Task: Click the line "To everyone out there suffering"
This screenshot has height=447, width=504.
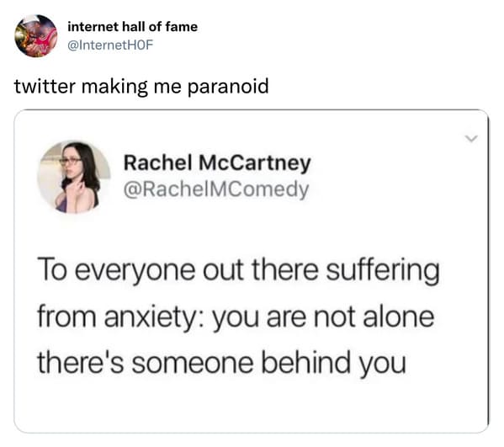Action: [238, 271]
